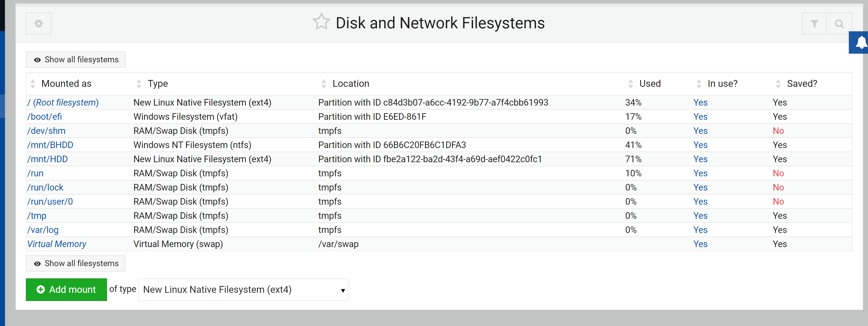Open the /dev/shm mount
The width and height of the screenshot is (868, 326).
click(x=47, y=131)
